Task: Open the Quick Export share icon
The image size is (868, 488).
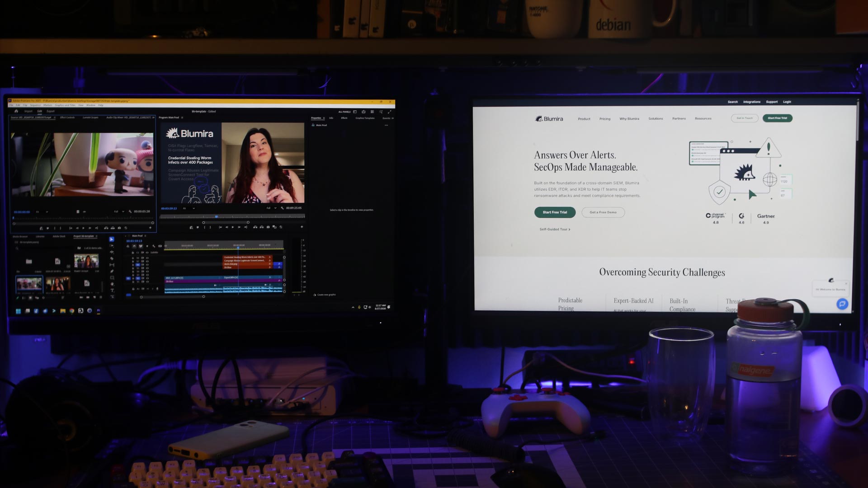Action: pos(363,112)
